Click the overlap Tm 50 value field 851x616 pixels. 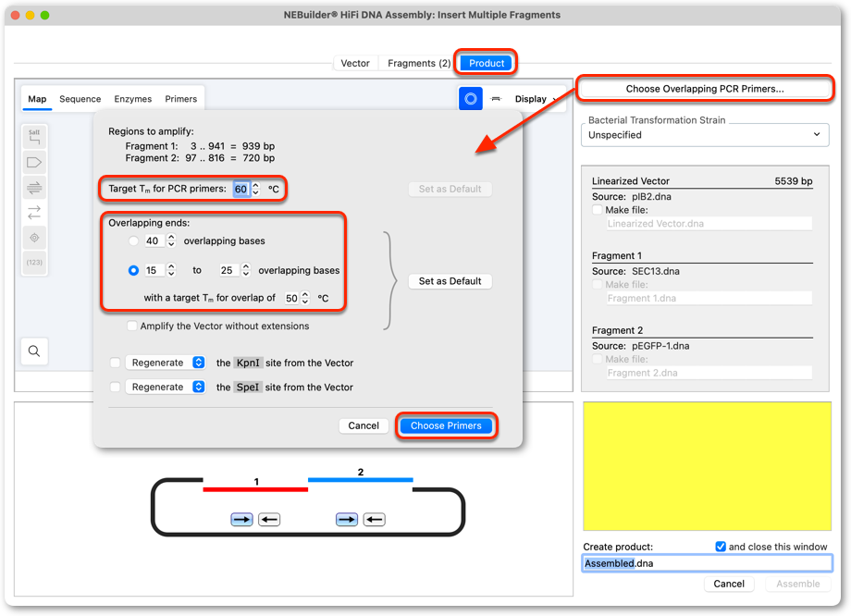[291, 298]
